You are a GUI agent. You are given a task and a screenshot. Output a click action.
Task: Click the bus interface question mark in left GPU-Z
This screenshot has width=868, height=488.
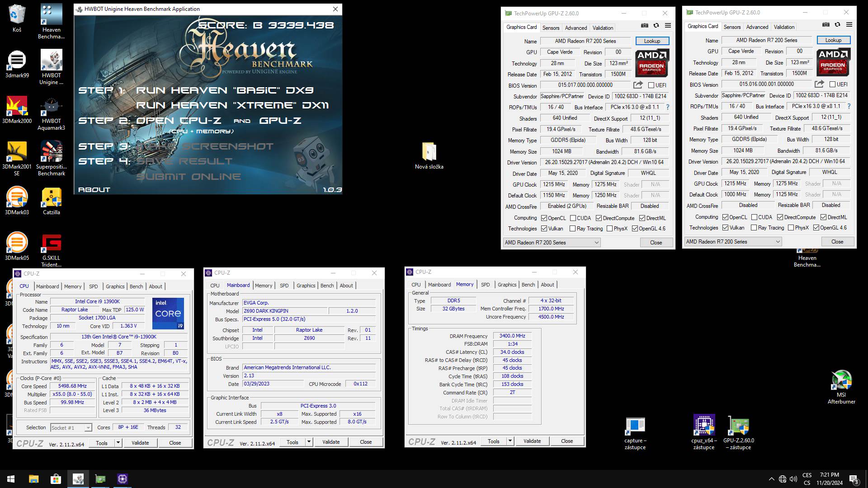pyautogui.click(x=668, y=107)
